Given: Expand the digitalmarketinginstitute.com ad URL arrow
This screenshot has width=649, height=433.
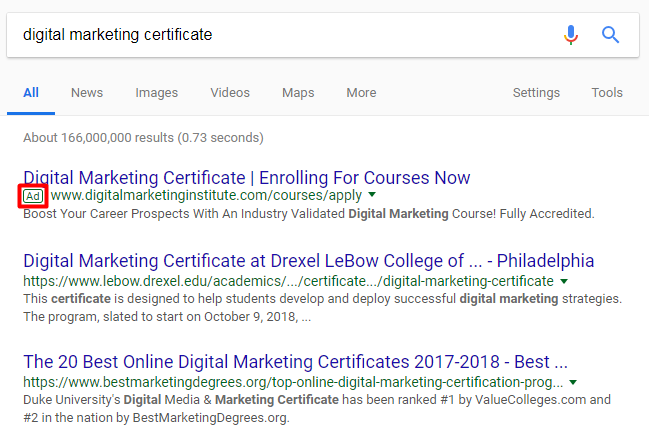Looking at the screenshot, I should click(372, 195).
